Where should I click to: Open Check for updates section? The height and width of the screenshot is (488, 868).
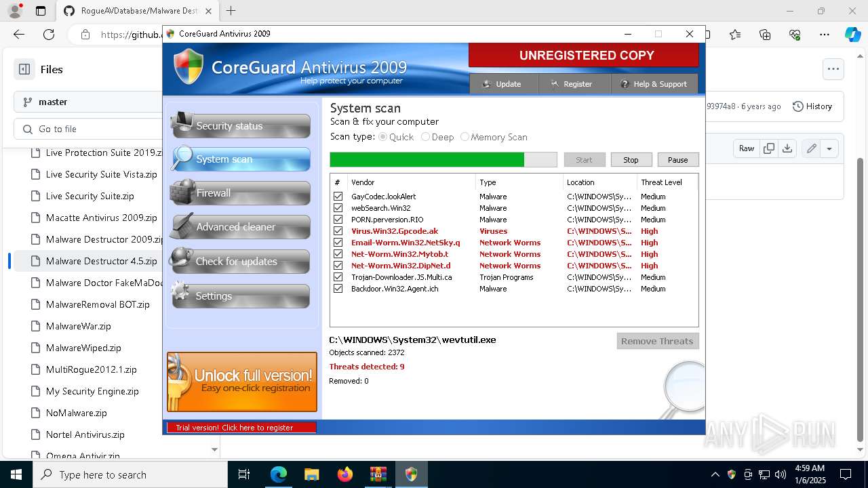[x=241, y=261]
